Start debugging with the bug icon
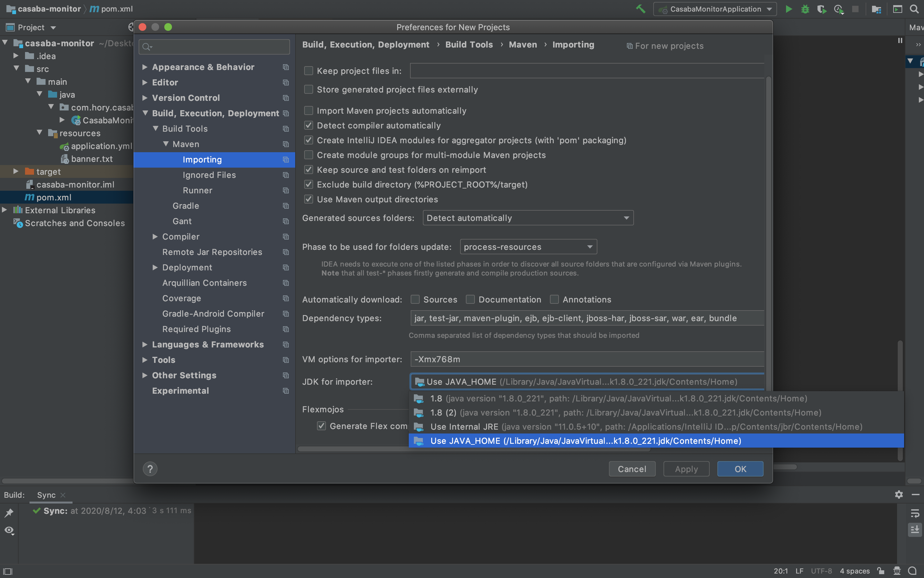 click(x=805, y=9)
